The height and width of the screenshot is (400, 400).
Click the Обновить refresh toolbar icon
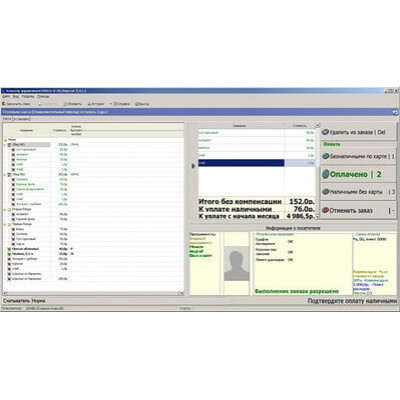65,104
